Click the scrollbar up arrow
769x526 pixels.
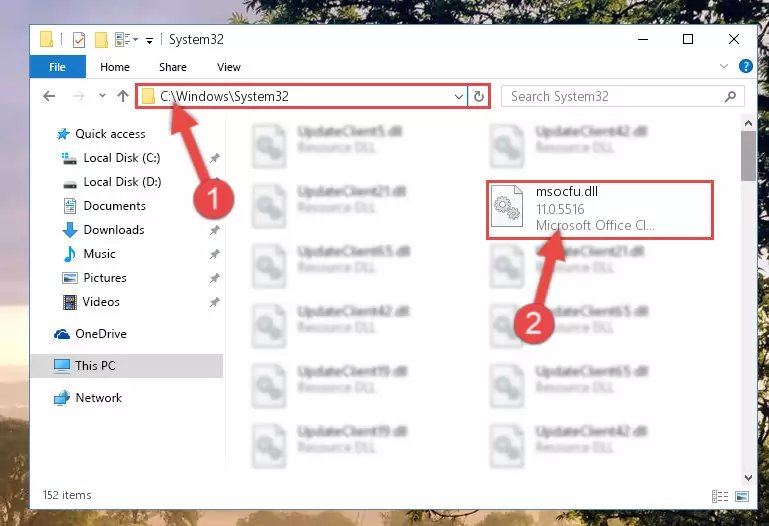pyautogui.click(x=748, y=124)
